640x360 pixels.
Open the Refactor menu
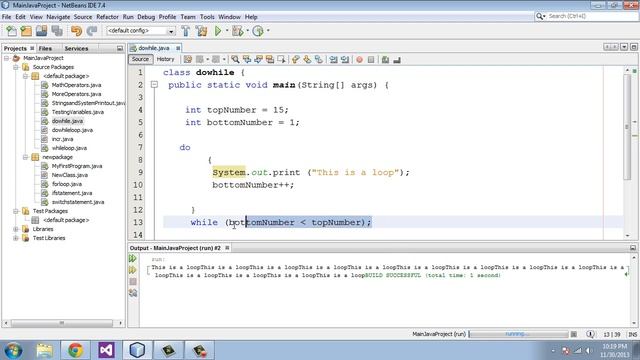tap(107, 17)
